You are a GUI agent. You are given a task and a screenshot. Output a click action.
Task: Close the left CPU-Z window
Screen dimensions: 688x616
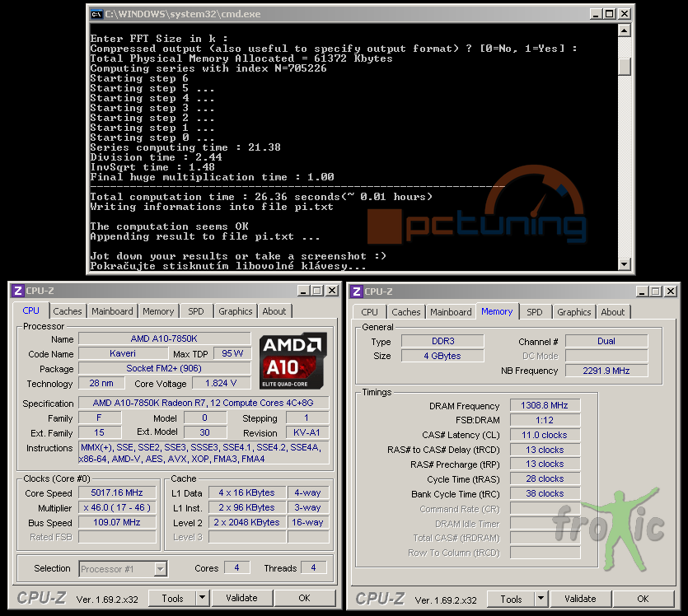[x=333, y=291]
